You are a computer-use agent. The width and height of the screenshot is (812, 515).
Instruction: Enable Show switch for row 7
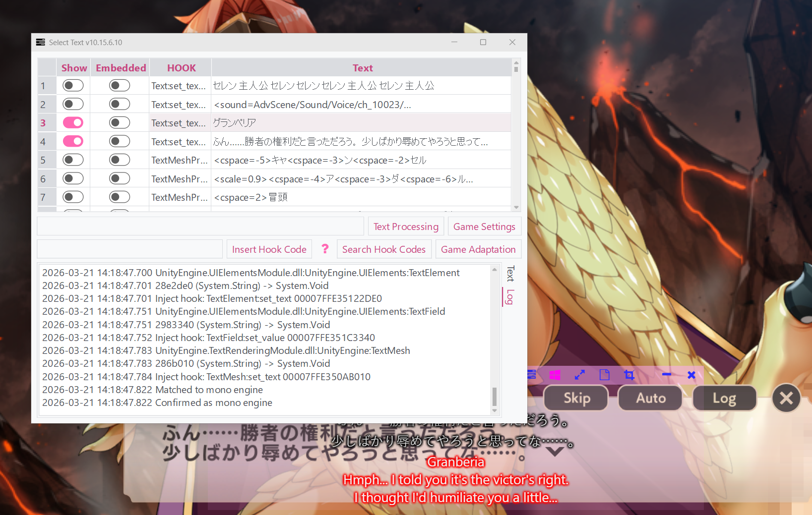point(73,197)
